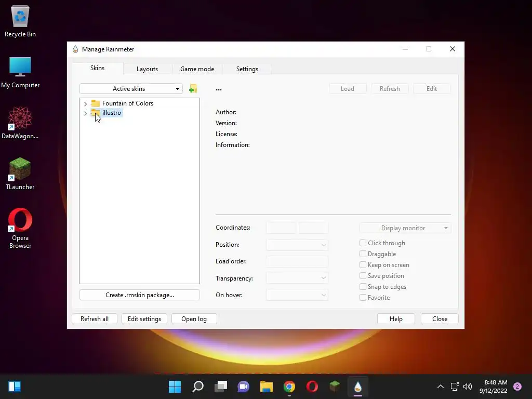The image size is (532, 399).
Task: Open the Windows Start menu
Action: [175, 387]
